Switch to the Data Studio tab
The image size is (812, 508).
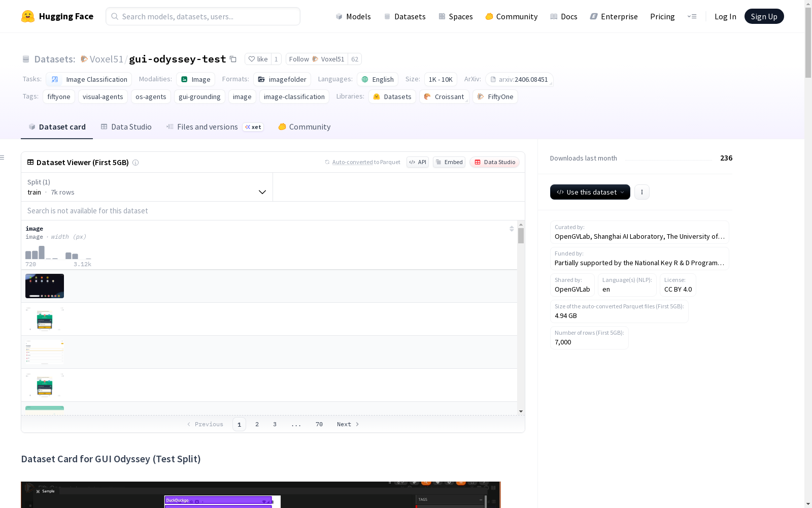coord(126,127)
